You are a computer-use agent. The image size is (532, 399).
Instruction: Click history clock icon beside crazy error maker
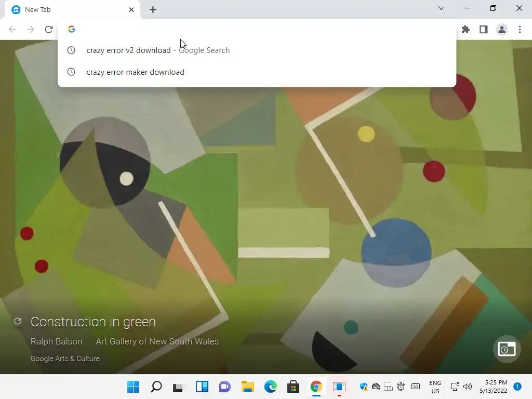71,72
